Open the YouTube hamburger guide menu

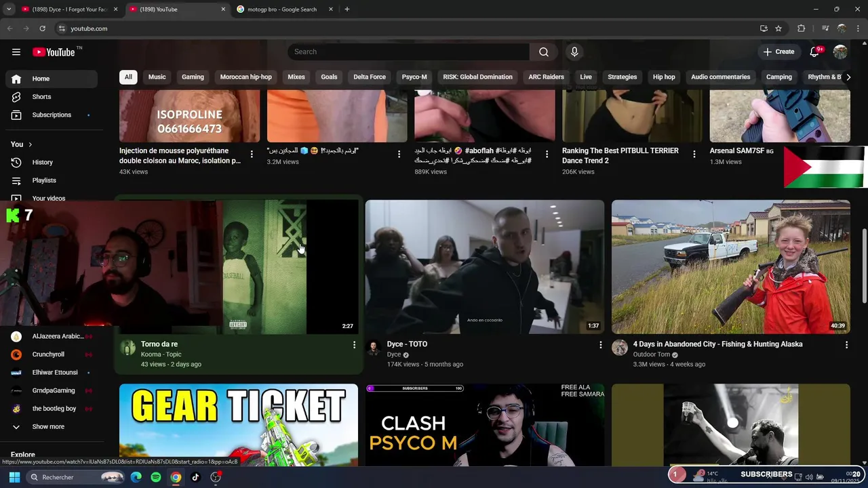(16, 52)
